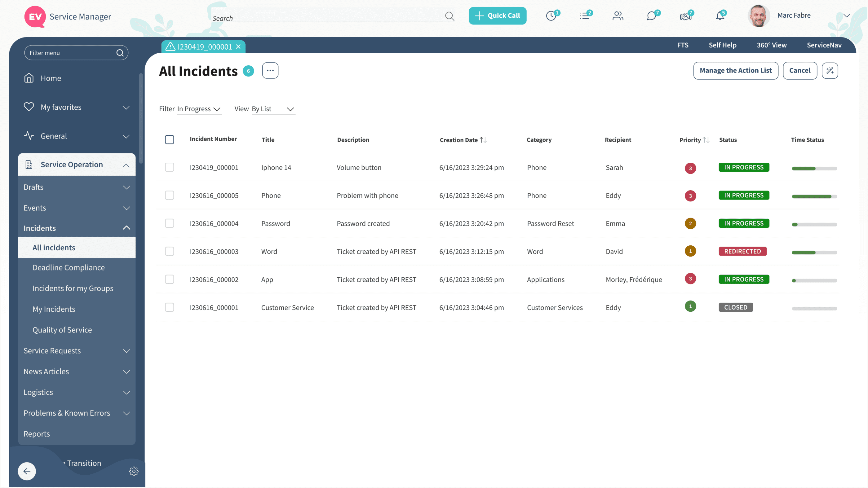This screenshot has width=868, height=488.
Task: Open the sidebar settings gear icon
Action: coord(134,471)
